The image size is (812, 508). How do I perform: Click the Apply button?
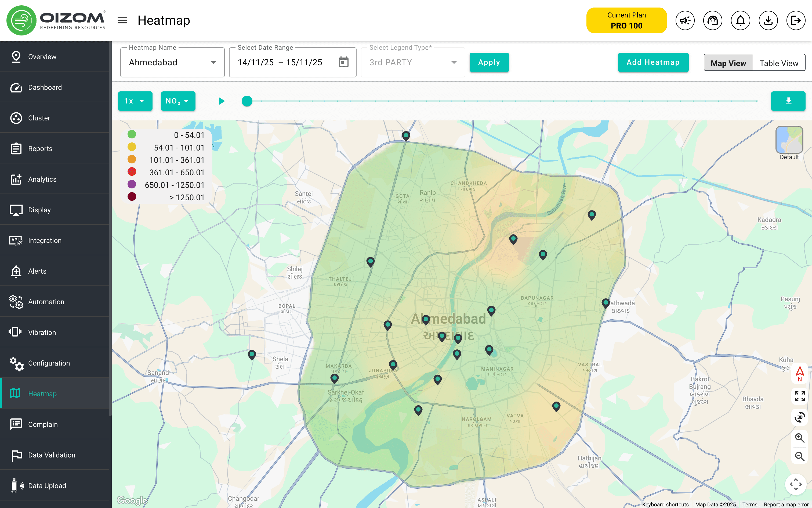(489, 62)
